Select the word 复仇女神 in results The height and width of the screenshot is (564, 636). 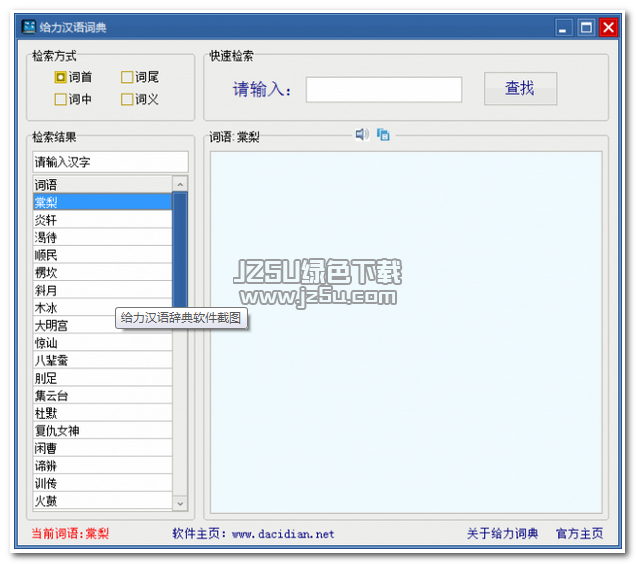pos(103,431)
